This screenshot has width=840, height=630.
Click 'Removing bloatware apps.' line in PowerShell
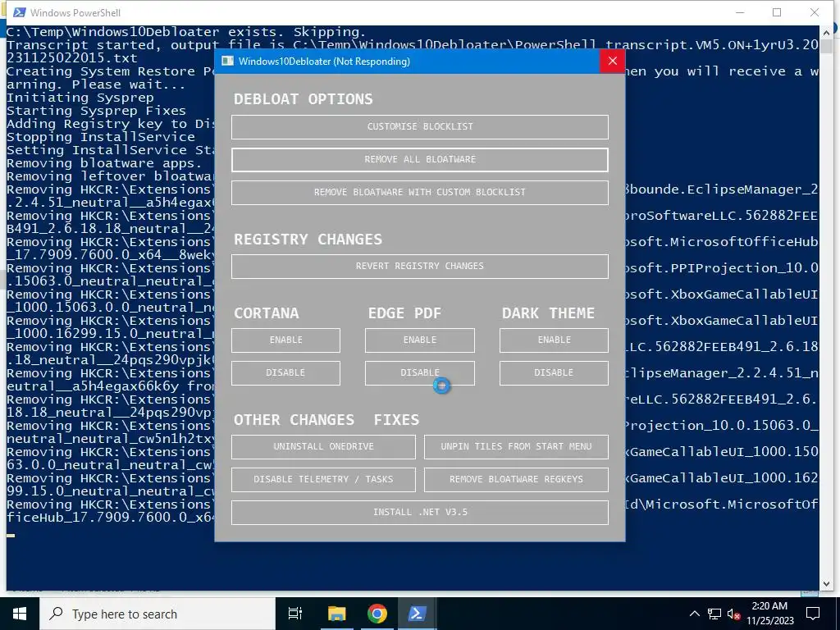[x=104, y=163]
